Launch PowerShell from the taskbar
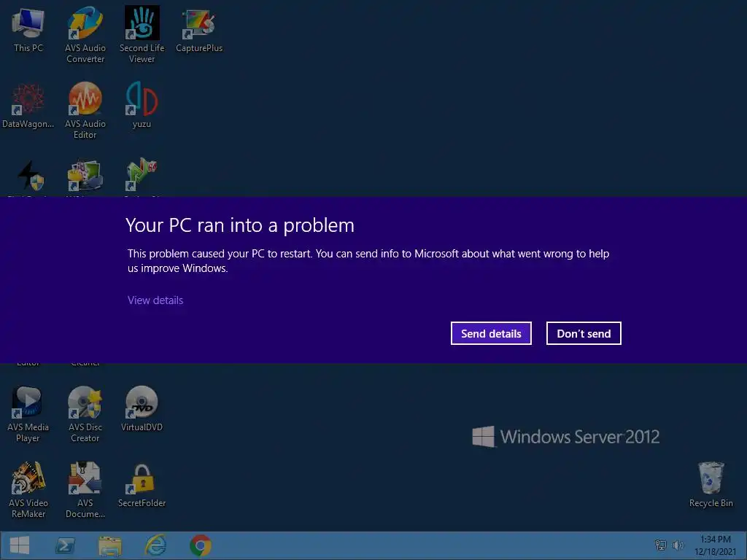This screenshot has width=747, height=560. [x=65, y=545]
